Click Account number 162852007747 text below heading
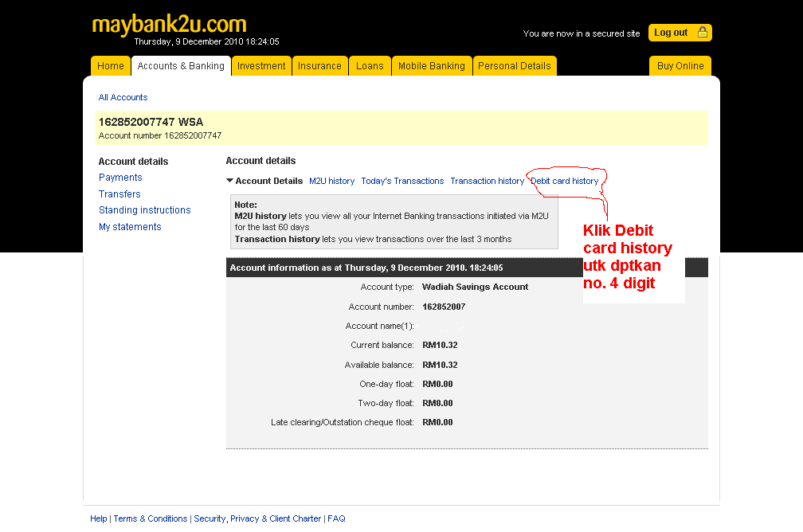Screen dimensions: 803x532 (160, 135)
